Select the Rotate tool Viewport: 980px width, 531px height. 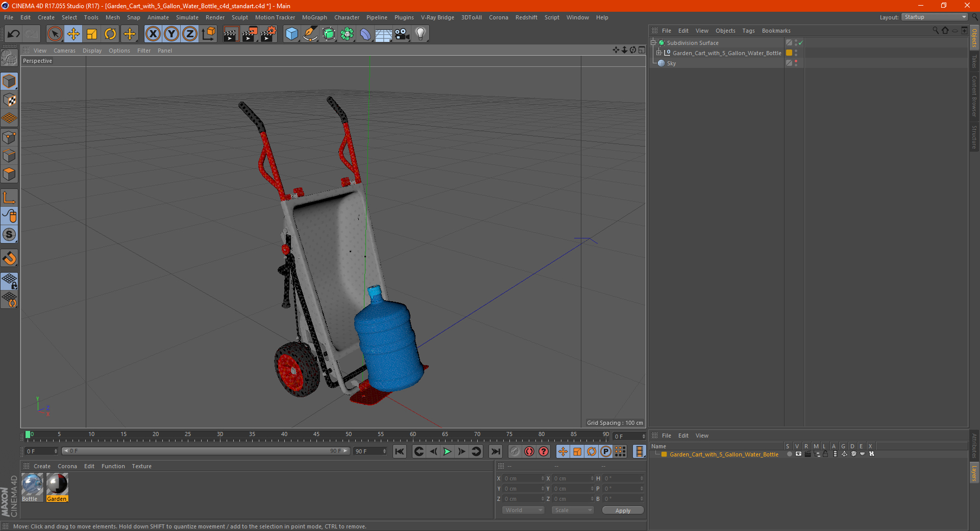coord(110,34)
